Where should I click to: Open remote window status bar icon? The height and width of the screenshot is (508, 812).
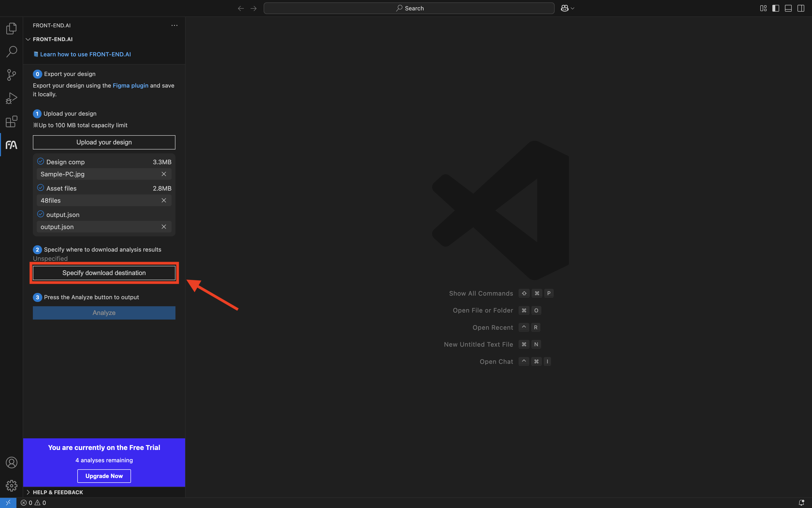click(8, 503)
